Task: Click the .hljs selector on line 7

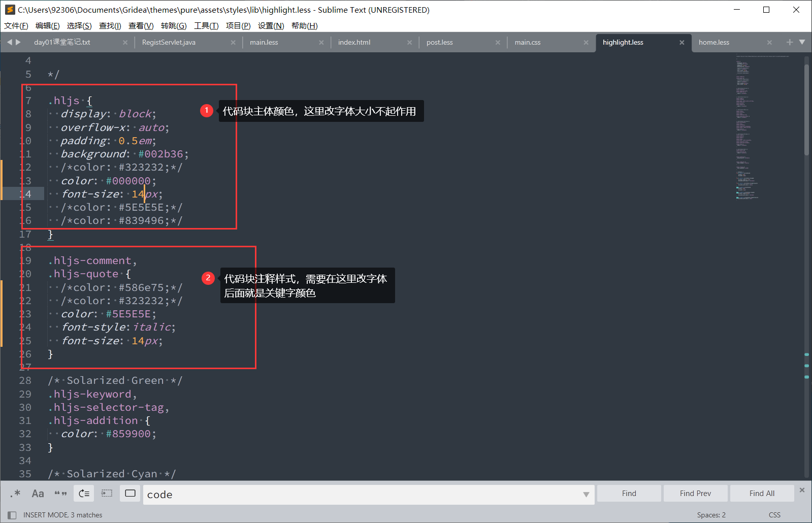Action: [64, 101]
